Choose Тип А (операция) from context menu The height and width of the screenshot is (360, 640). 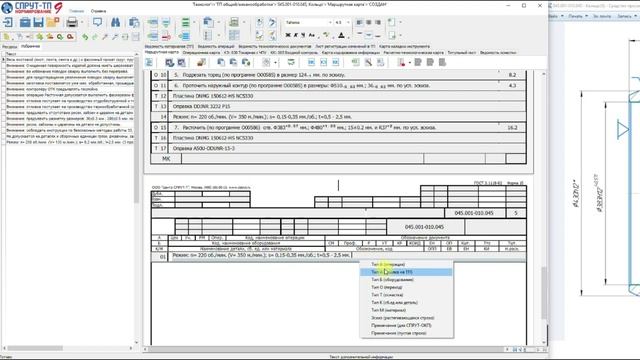(x=406, y=264)
